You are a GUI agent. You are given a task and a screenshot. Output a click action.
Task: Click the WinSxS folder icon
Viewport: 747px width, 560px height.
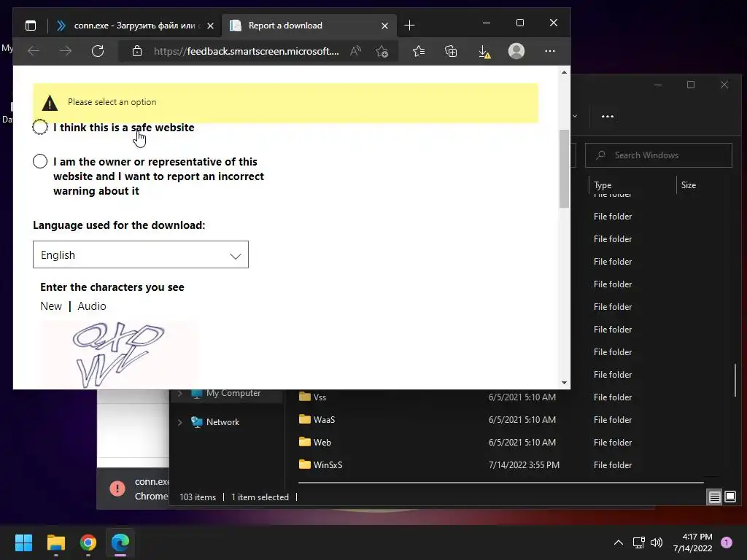pyautogui.click(x=304, y=464)
